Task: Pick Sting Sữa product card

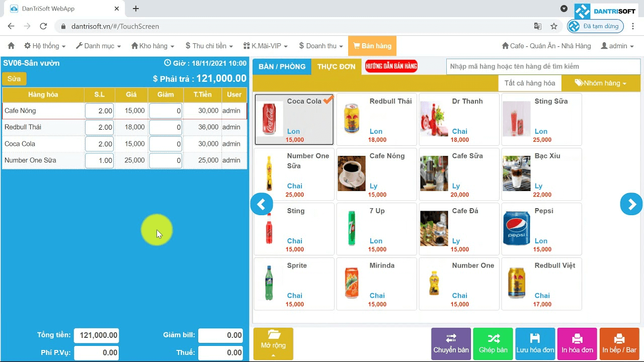Action: coord(542,119)
